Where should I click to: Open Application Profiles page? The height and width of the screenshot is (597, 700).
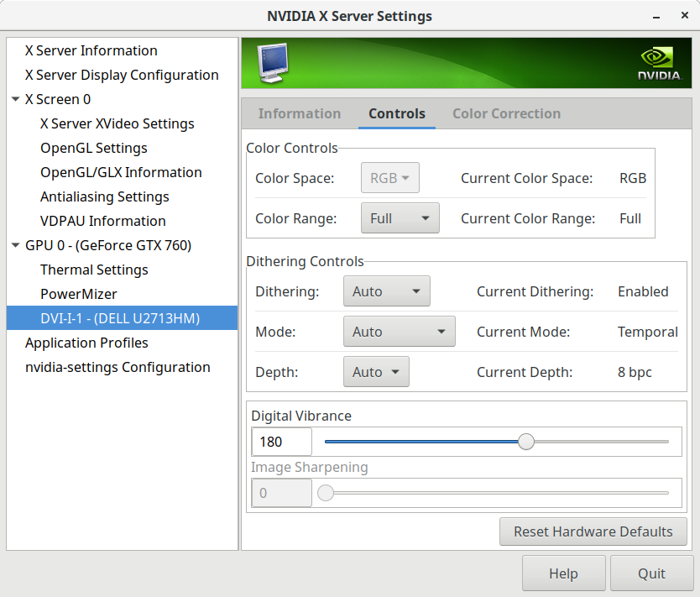[122, 343]
